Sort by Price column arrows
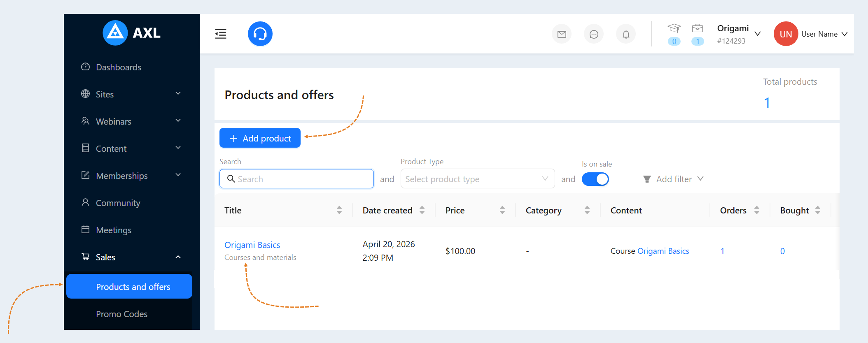 (x=502, y=210)
